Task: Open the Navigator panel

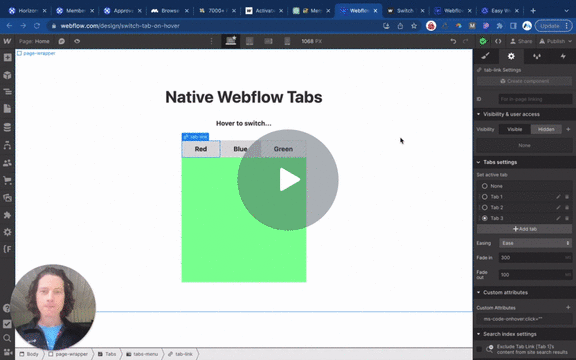Action: click(x=7, y=92)
